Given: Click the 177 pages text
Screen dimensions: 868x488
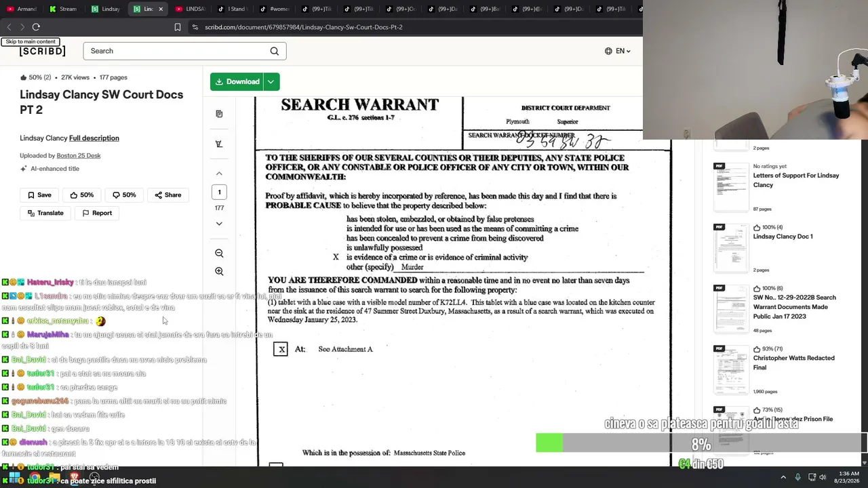Looking at the screenshot, I should 113,77.
